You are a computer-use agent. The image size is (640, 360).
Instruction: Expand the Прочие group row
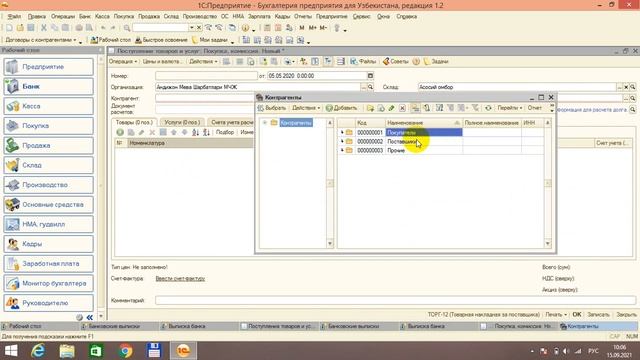point(342,150)
